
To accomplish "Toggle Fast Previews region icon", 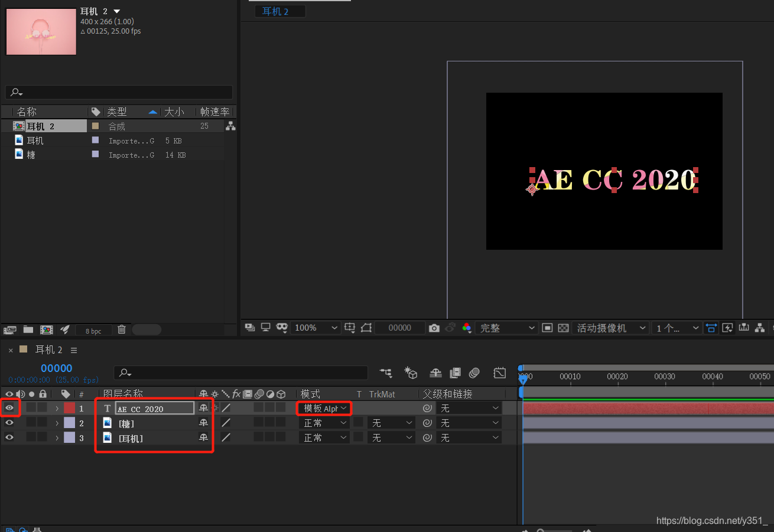I will [547, 328].
